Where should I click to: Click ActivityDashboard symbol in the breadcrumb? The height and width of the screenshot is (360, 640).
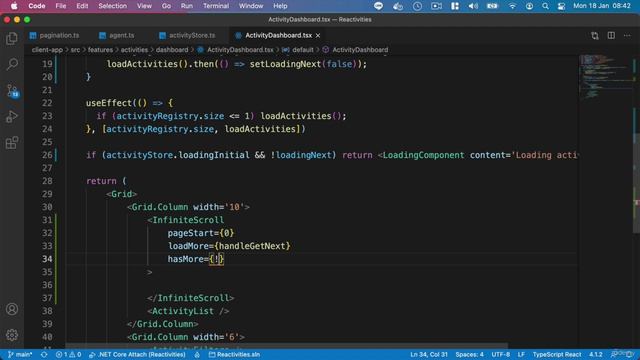360,50
